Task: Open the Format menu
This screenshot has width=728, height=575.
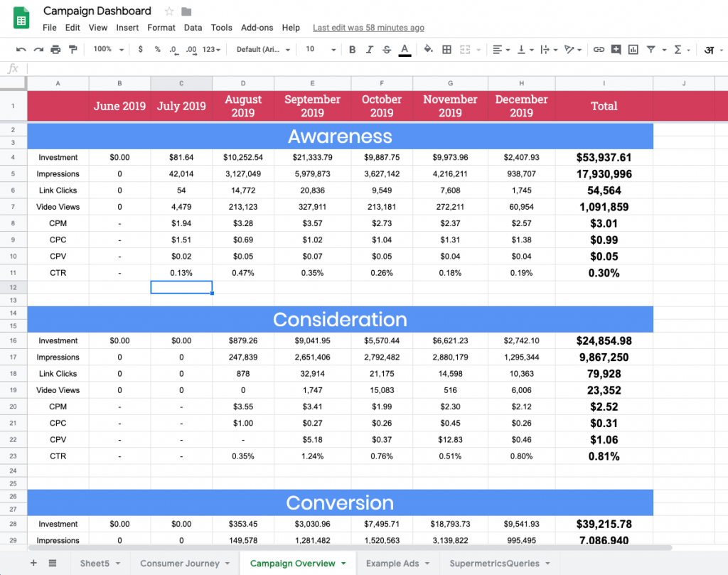Action: 161,28
